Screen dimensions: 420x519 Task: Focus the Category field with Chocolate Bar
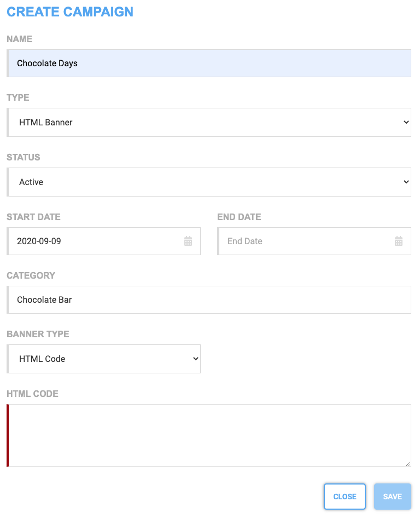[x=209, y=299]
